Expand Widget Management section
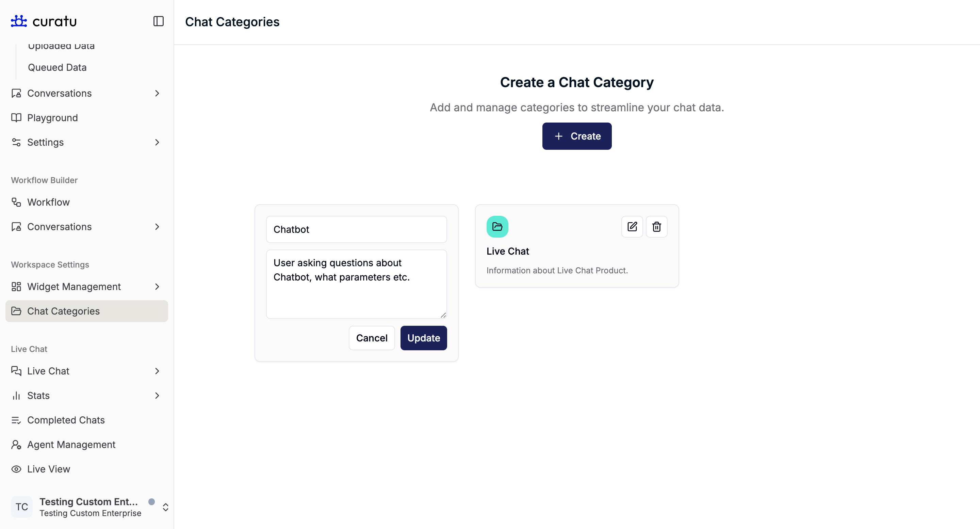 click(157, 287)
